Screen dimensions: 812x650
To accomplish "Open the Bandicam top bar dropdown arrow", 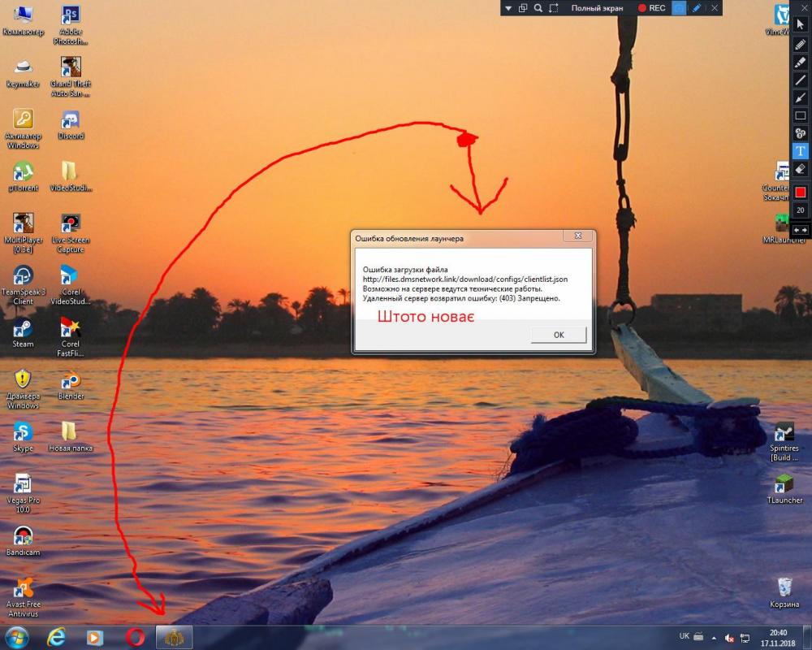I will pyautogui.click(x=508, y=8).
